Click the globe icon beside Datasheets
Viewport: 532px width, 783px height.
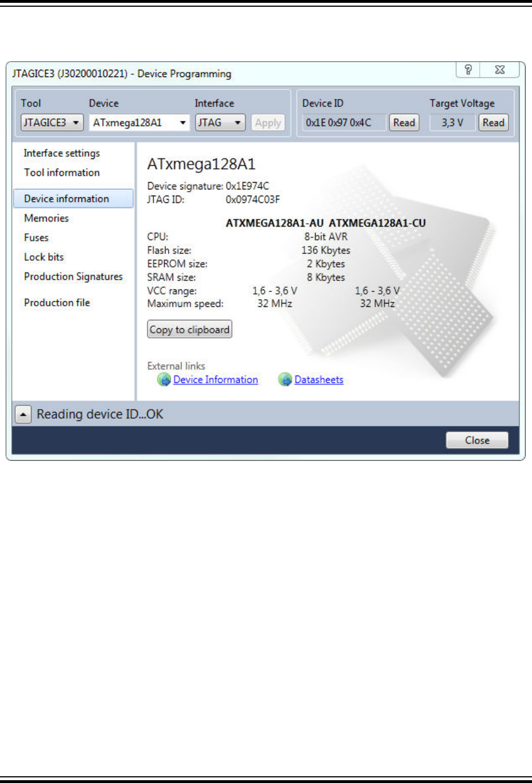point(285,380)
